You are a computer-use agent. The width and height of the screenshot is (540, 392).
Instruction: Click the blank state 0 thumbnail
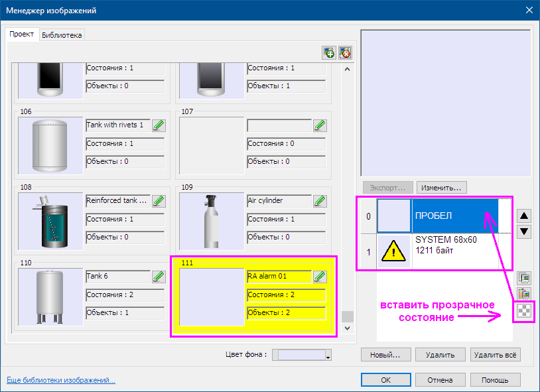click(x=394, y=216)
